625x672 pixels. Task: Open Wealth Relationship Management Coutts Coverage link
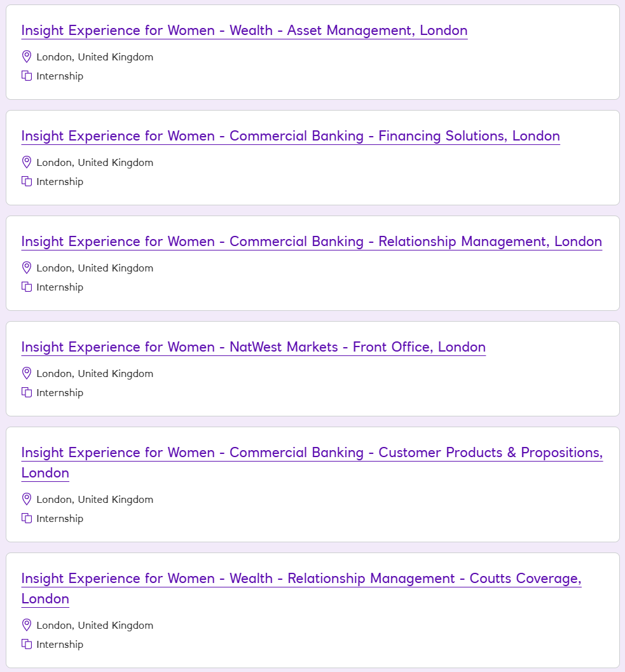301,579
